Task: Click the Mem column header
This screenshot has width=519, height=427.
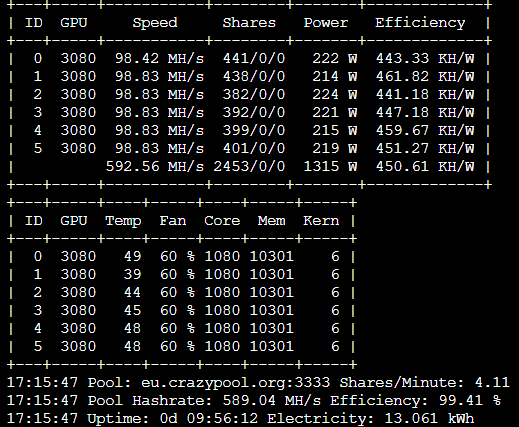Action: (x=272, y=221)
